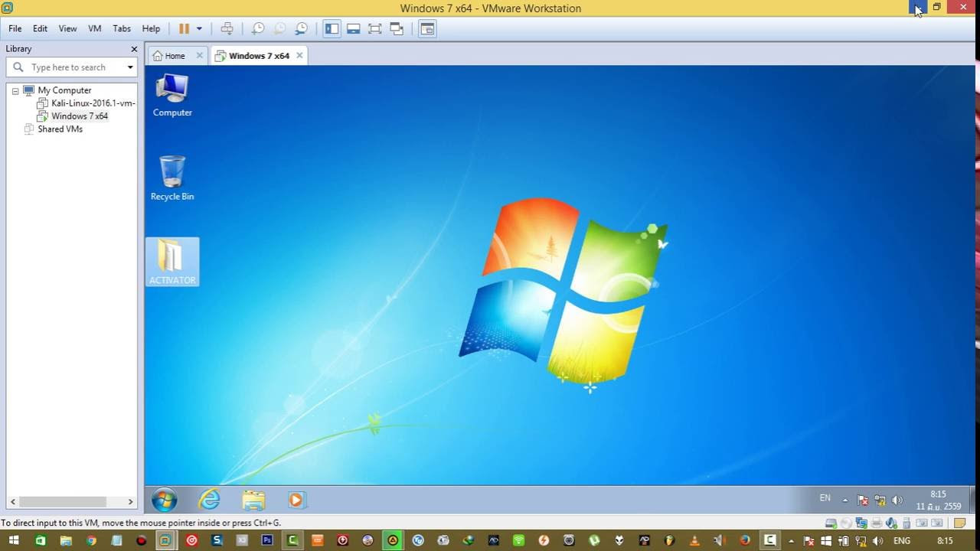Open the volume control in guest tray
The image size is (980, 551).
[897, 500]
